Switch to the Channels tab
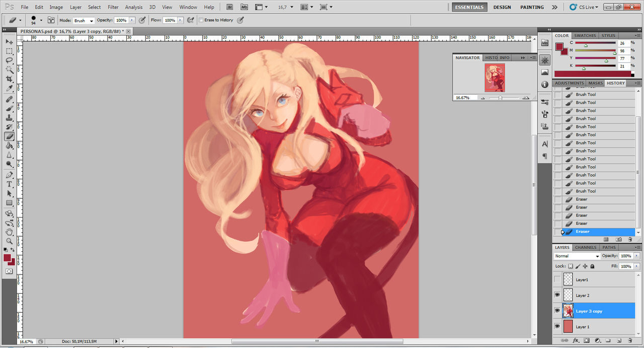 [x=586, y=247]
